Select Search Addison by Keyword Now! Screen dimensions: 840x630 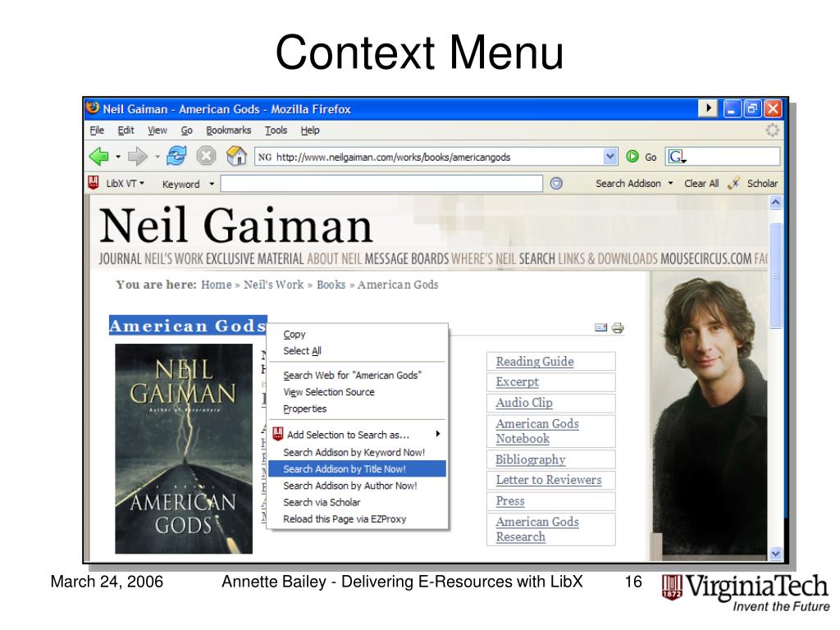pyautogui.click(x=357, y=452)
